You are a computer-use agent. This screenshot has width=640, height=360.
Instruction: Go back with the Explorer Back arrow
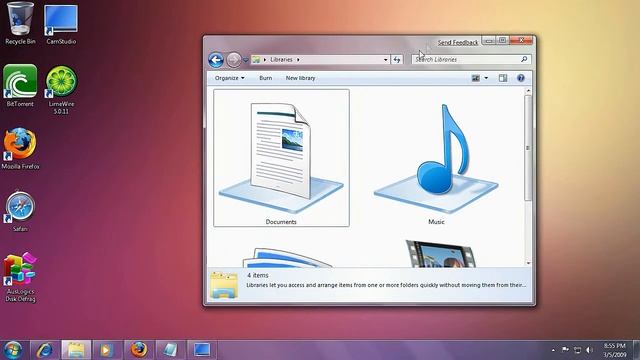pos(216,60)
